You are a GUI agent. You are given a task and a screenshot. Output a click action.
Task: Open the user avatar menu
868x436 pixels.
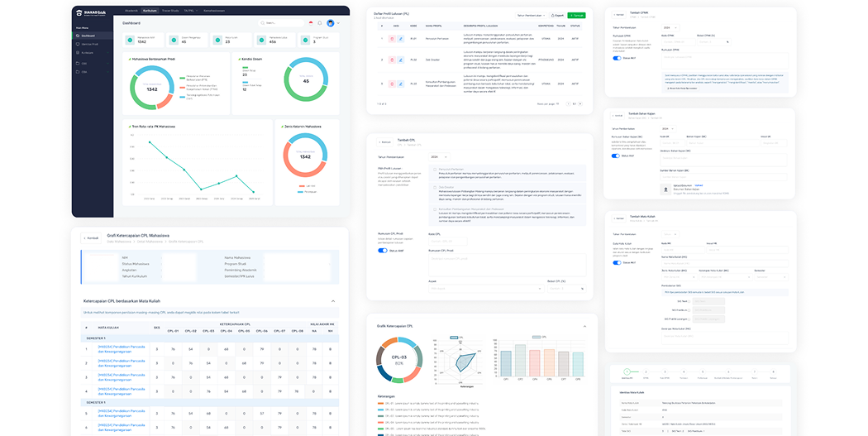coord(331,23)
